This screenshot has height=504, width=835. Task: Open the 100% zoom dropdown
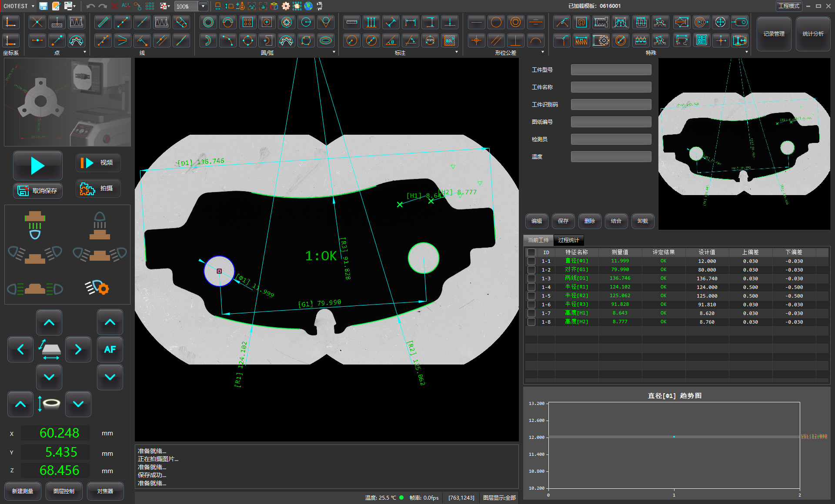coord(203,6)
